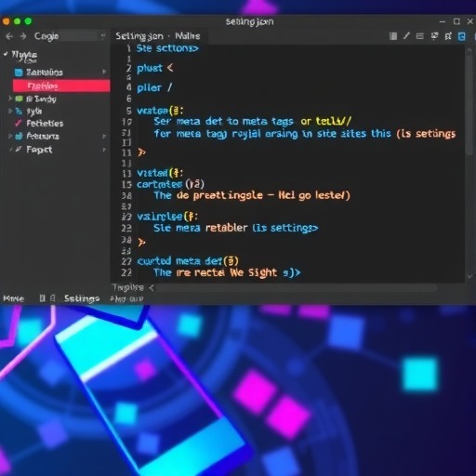Viewport: 476px width, 476px height.
Task: Click code line 'Ste sctlons>'
Action: point(167,48)
